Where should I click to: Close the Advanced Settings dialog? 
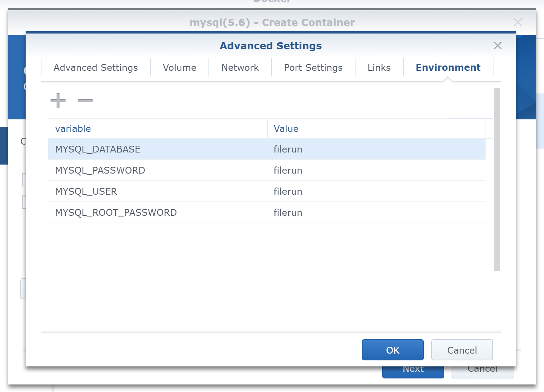pos(497,46)
